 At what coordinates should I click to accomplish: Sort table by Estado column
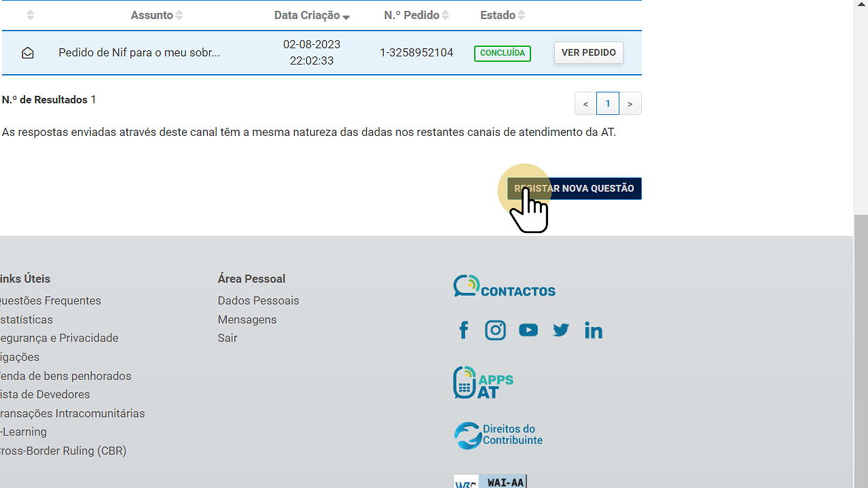tap(503, 15)
